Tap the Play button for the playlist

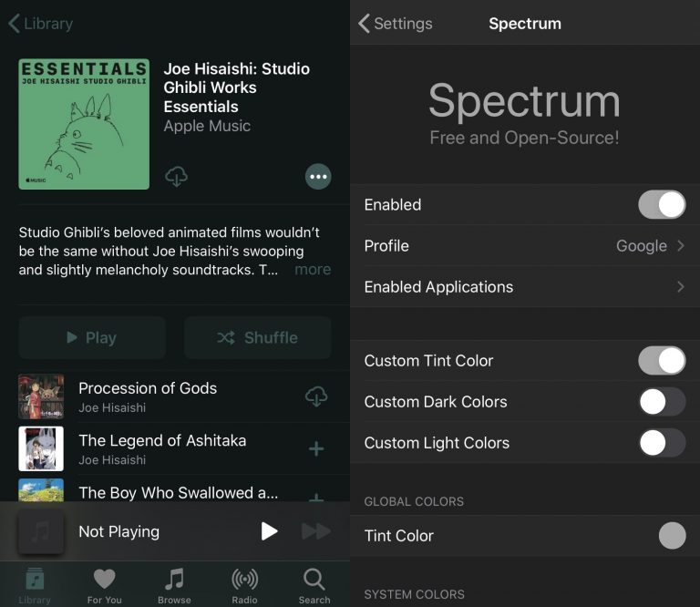pos(92,337)
